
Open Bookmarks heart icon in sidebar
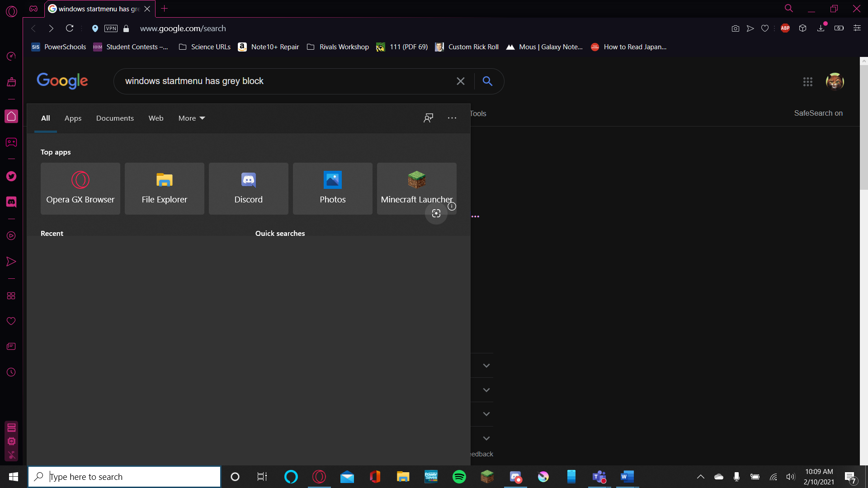11,321
